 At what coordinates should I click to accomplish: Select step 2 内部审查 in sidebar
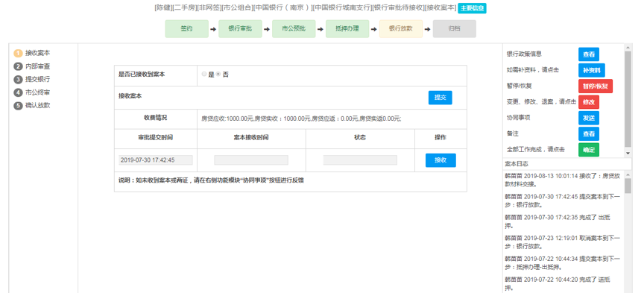click(x=33, y=66)
